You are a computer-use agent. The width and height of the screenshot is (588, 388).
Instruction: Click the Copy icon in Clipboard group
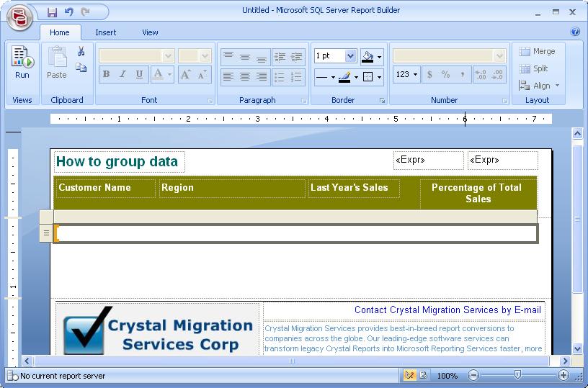click(x=81, y=68)
